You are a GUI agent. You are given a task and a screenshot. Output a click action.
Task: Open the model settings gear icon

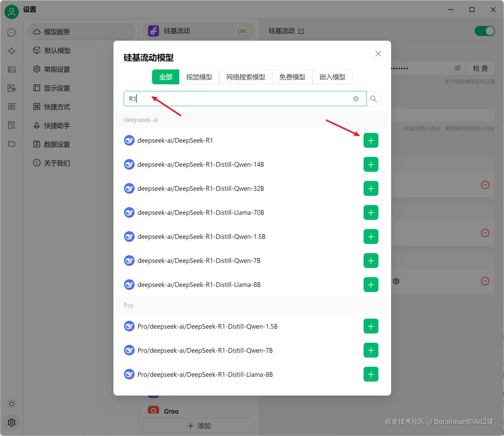coord(396,281)
